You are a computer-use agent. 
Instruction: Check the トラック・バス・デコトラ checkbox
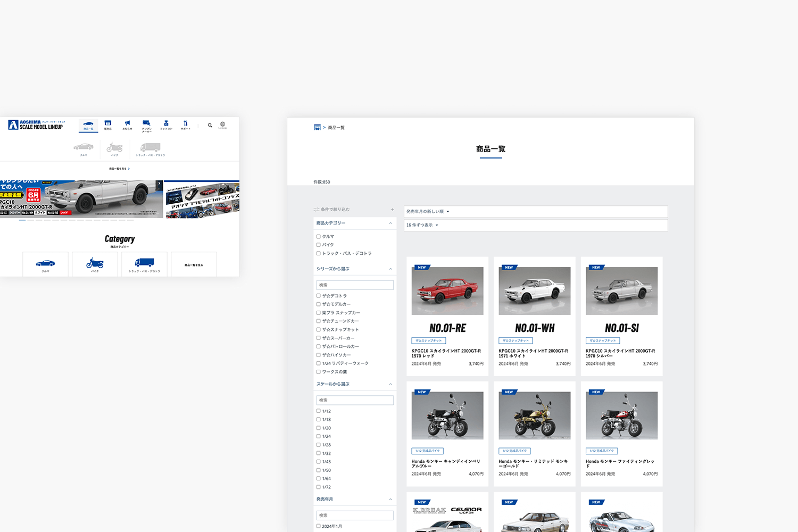318,254
